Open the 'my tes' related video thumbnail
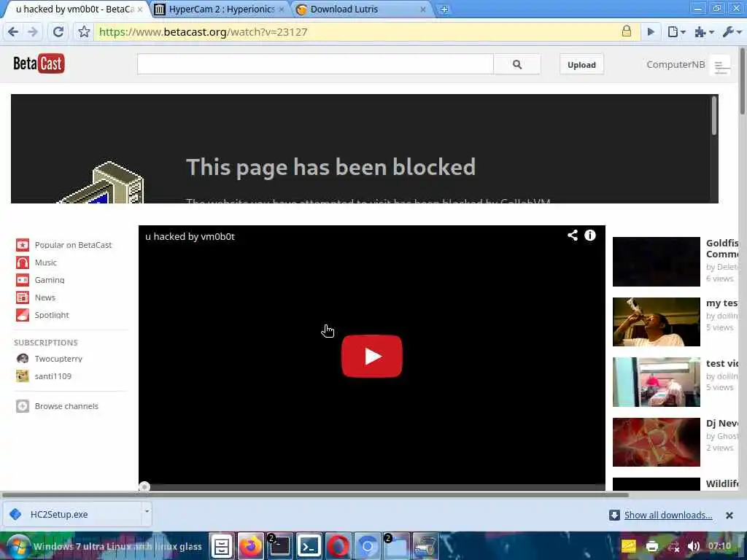 pyautogui.click(x=656, y=322)
